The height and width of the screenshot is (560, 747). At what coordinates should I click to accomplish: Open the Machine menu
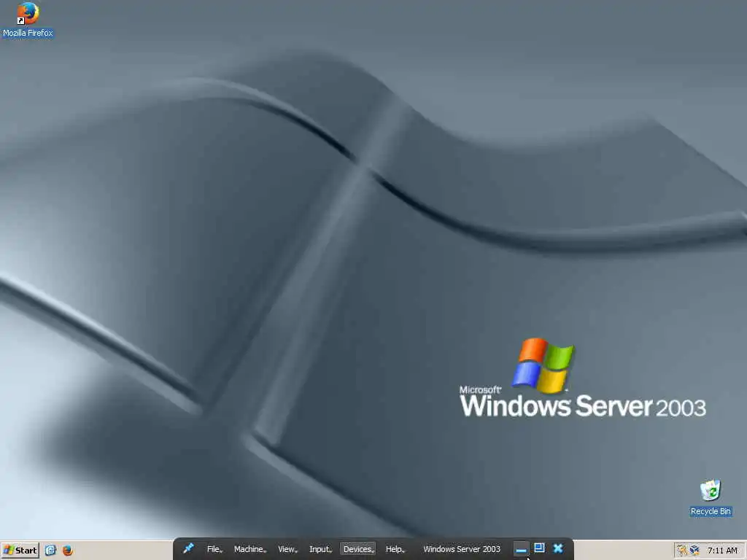point(249,549)
